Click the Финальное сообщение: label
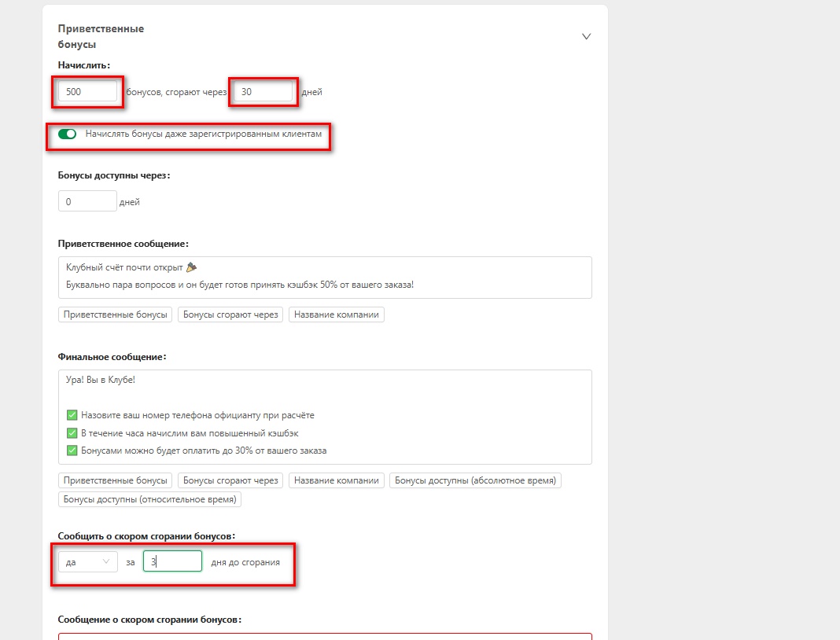Image resolution: width=840 pixels, height=640 pixels. pos(112,357)
